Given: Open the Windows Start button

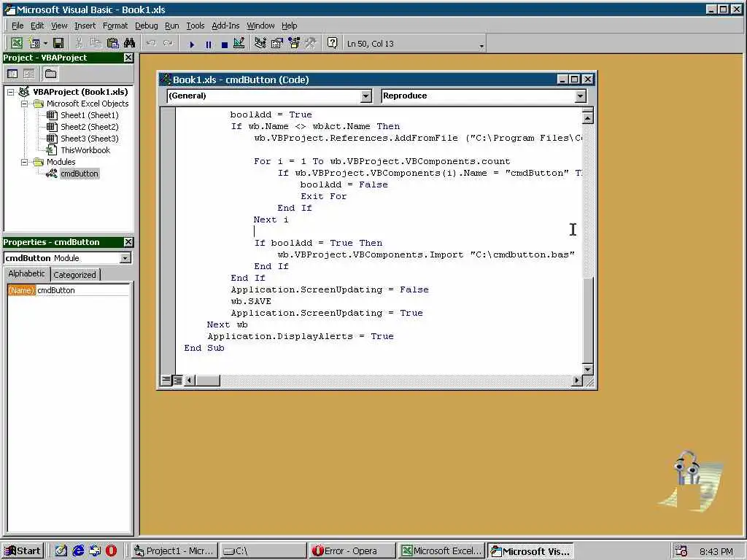Looking at the screenshot, I should coord(23,551).
